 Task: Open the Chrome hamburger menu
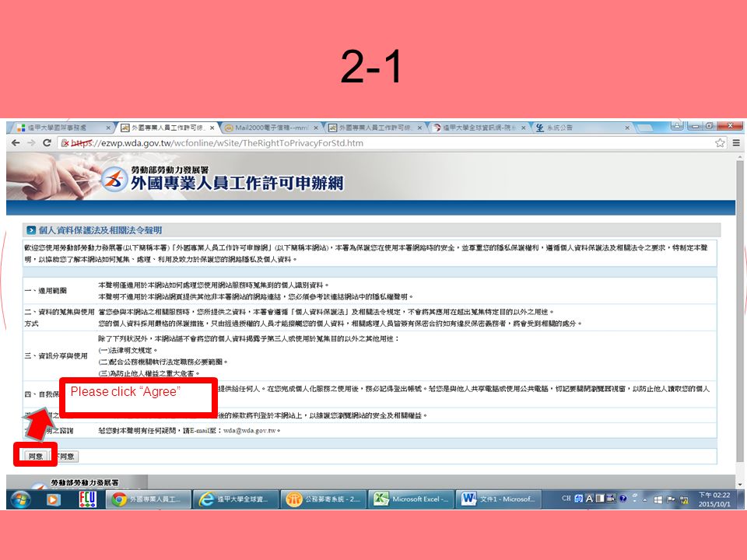coord(736,143)
